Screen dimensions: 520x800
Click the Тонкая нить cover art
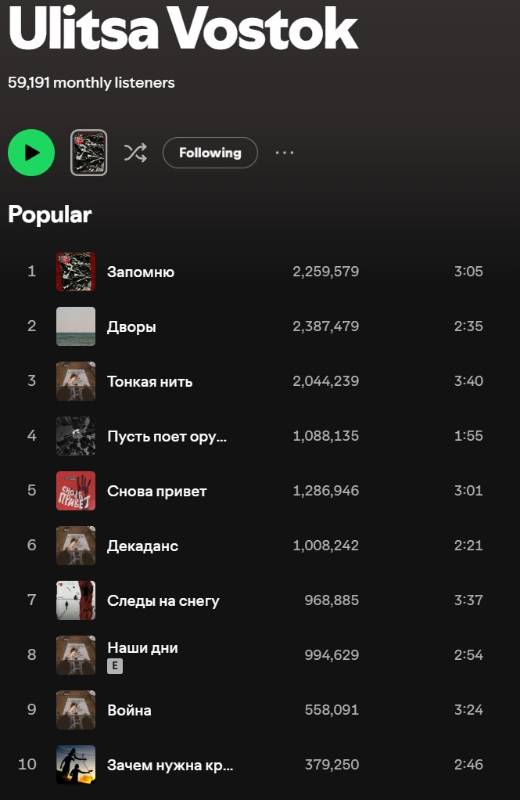76,381
